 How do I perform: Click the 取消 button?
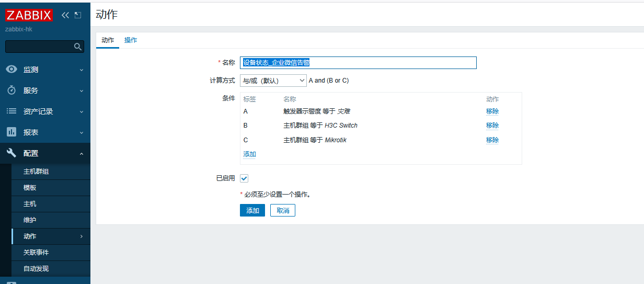[283, 210]
